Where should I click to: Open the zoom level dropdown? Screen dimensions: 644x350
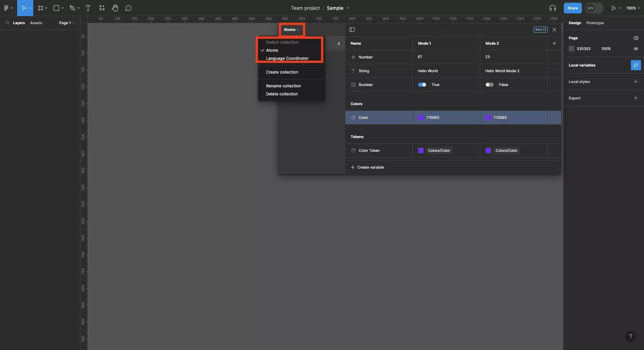(x=633, y=8)
